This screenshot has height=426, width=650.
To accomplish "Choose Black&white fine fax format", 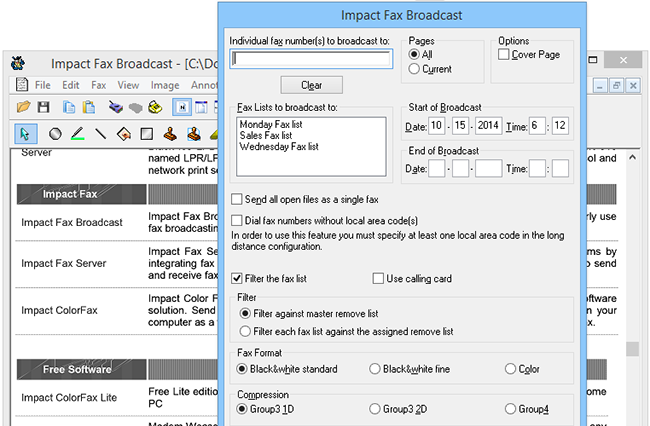I will (376, 369).
